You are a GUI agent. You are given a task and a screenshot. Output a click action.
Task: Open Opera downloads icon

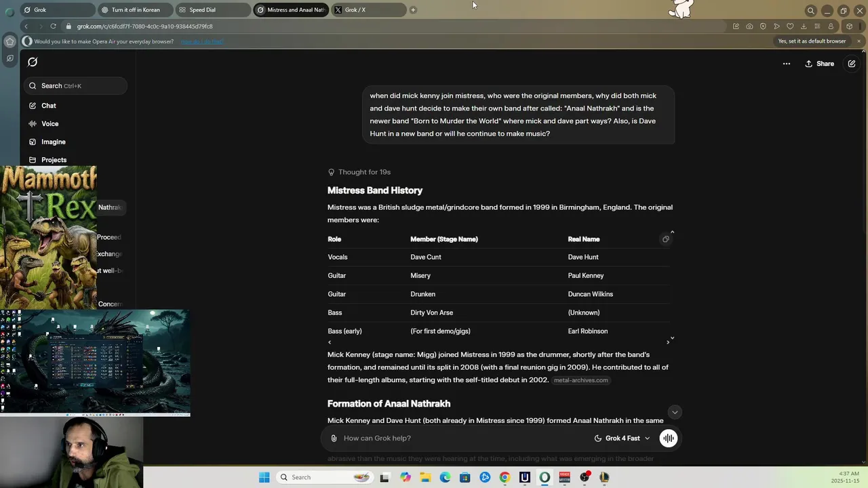804,26
